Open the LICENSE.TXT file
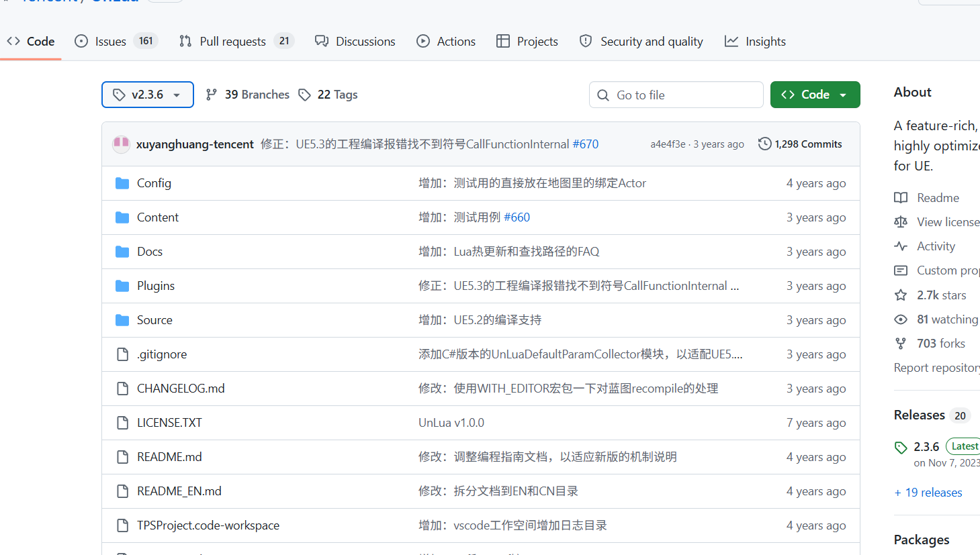This screenshot has width=980, height=555. 169,423
